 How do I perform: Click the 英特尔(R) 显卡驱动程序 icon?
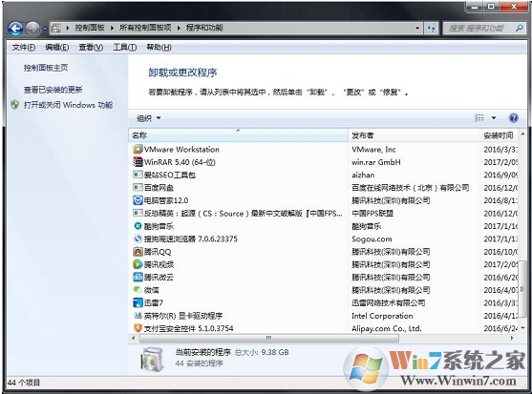coord(138,316)
